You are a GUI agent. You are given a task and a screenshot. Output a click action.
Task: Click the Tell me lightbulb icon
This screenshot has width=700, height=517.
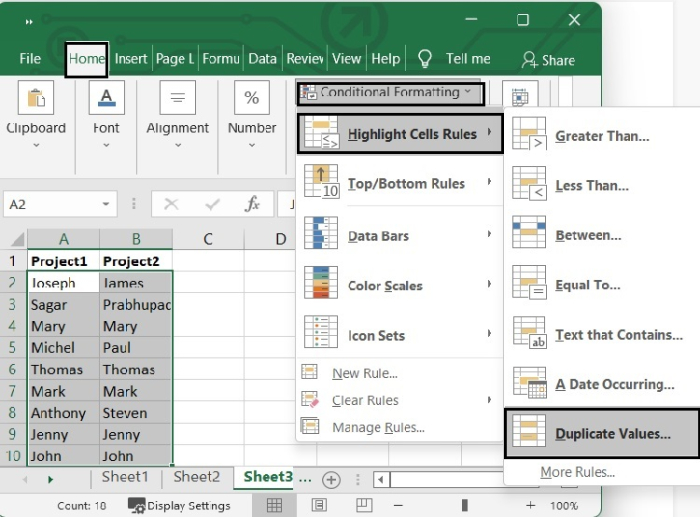coord(425,59)
